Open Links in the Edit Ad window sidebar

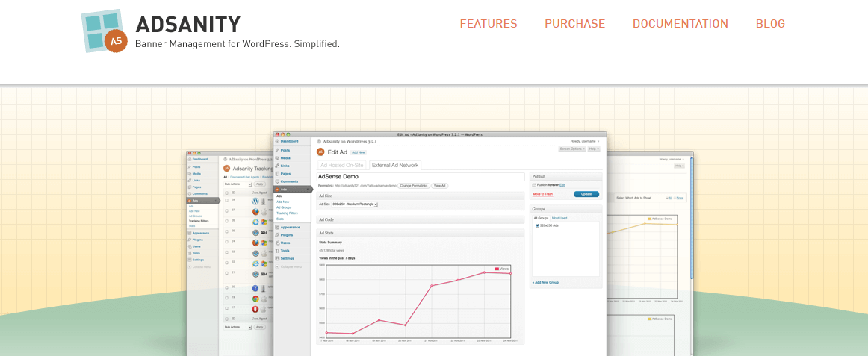(285, 166)
